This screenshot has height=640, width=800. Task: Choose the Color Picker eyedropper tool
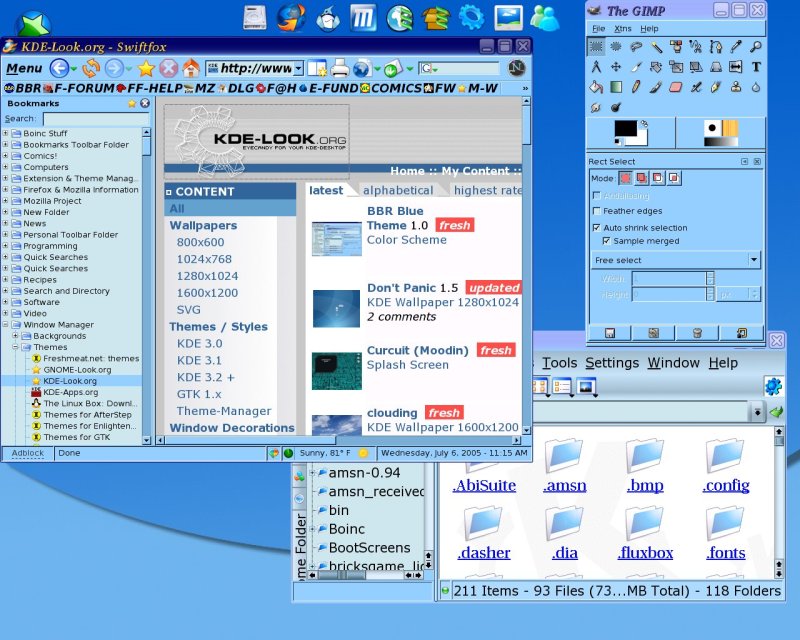736,47
